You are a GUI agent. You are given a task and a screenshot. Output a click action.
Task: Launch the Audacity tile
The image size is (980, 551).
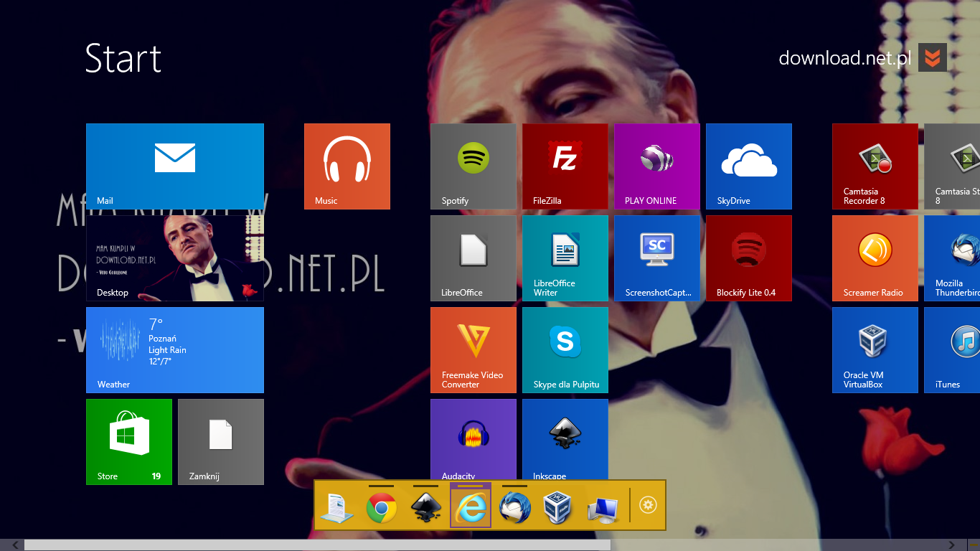[x=473, y=439]
